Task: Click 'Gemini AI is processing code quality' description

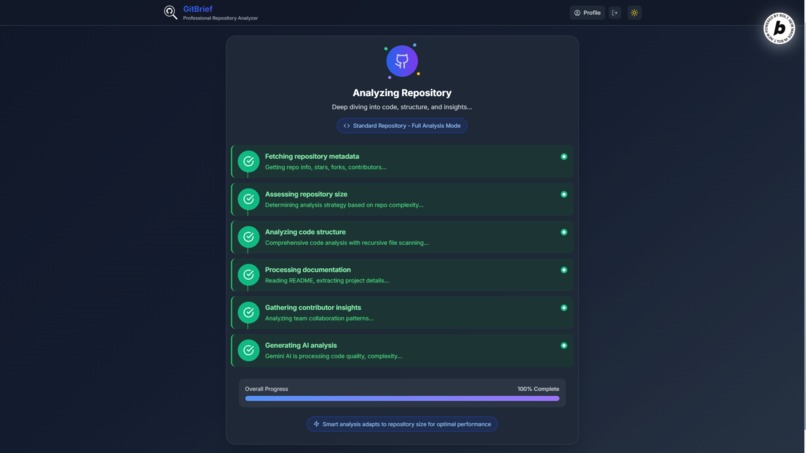Action: (333, 356)
